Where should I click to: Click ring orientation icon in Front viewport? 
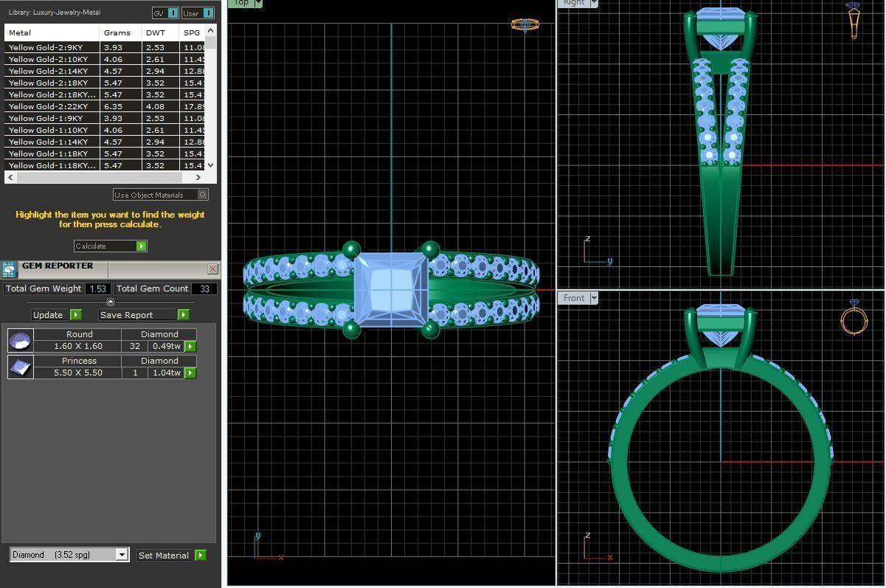pos(854,317)
